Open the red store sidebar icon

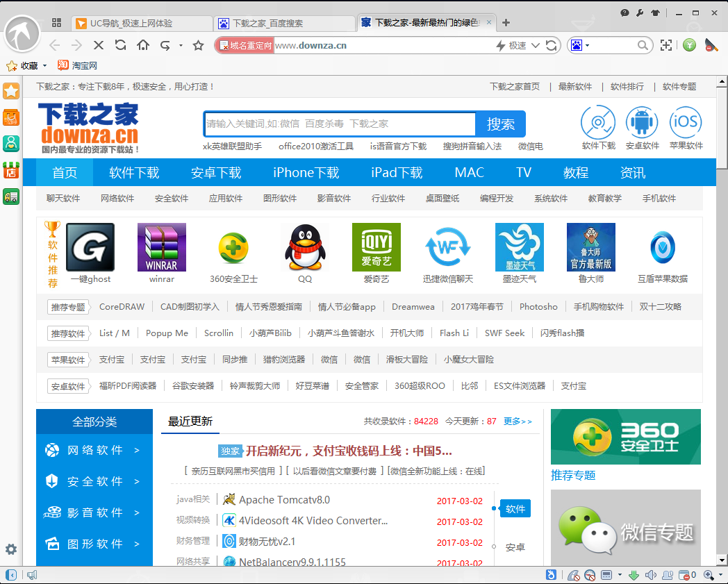[x=11, y=170]
